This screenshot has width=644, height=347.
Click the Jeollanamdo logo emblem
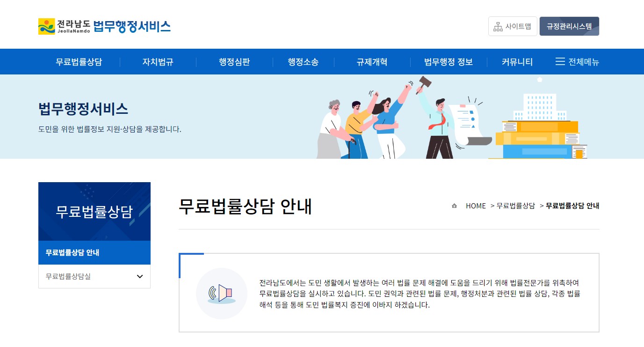[46, 26]
